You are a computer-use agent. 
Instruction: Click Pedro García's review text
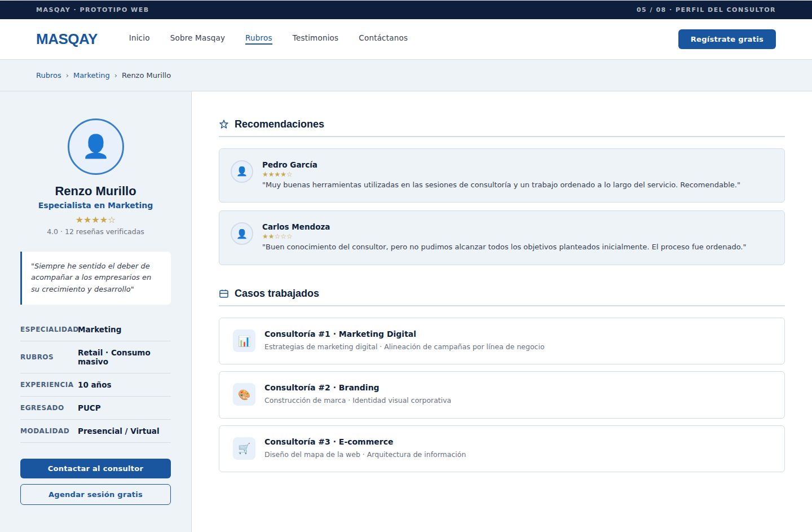[x=501, y=184]
